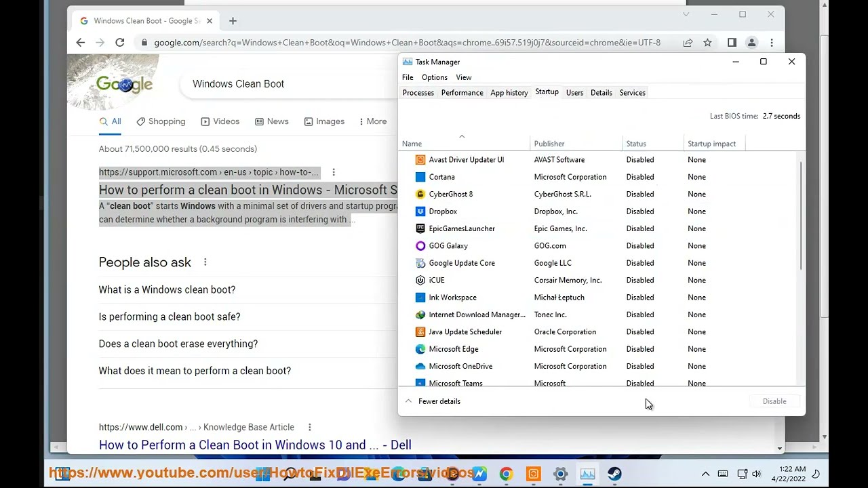Click the Java Update Scheduler icon
This screenshot has height=488, width=868.
(420, 332)
